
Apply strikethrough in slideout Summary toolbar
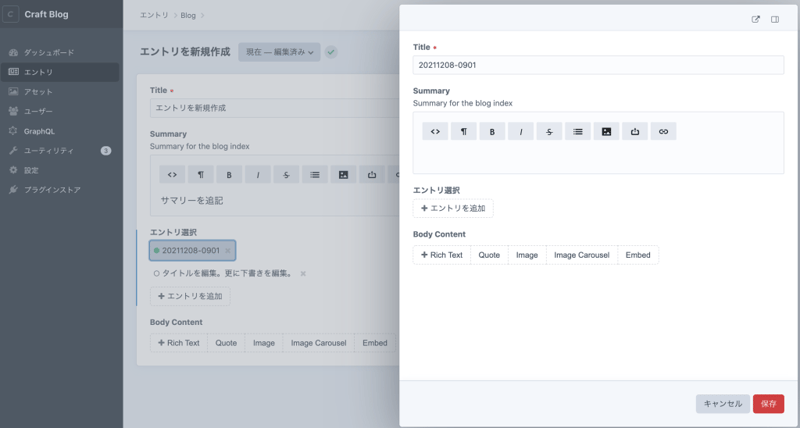tap(549, 131)
